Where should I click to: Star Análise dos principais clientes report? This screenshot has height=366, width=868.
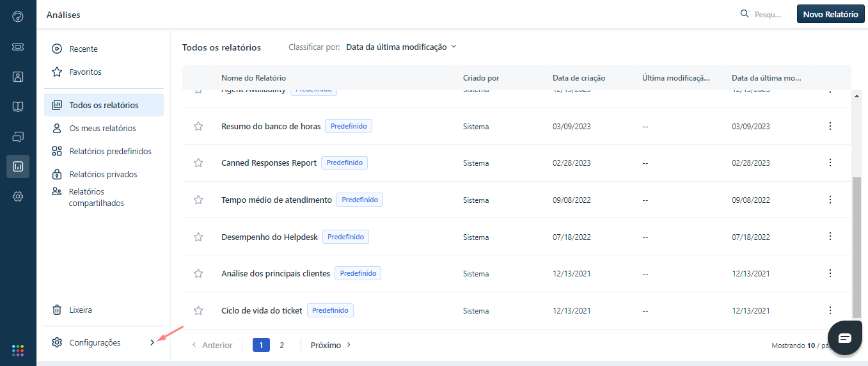(198, 273)
